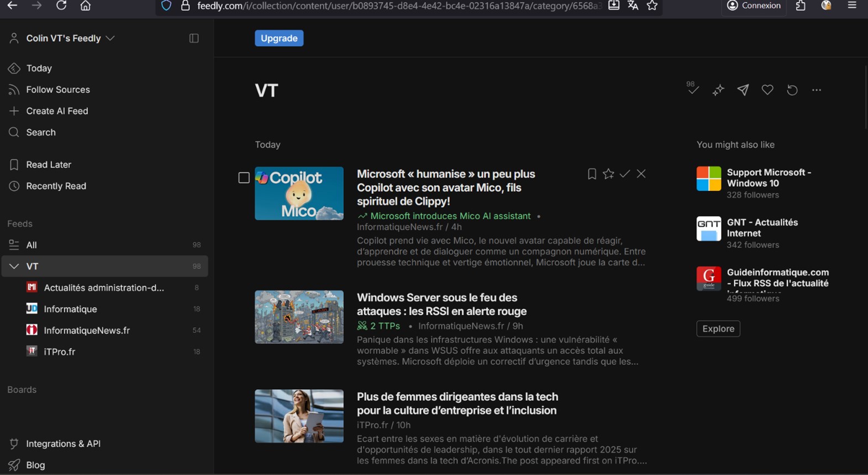The width and height of the screenshot is (868, 475).
Task: Open Recently Read
Action: click(x=56, y=186)
